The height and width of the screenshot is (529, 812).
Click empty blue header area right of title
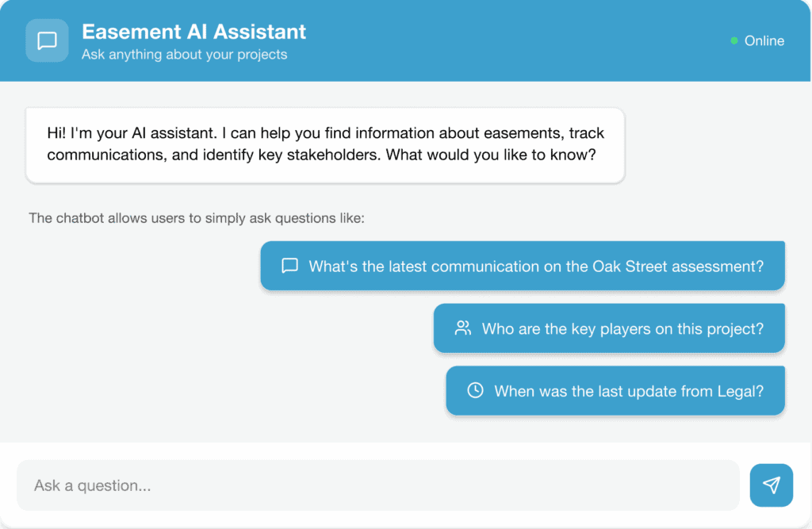(x=515, y=40)
